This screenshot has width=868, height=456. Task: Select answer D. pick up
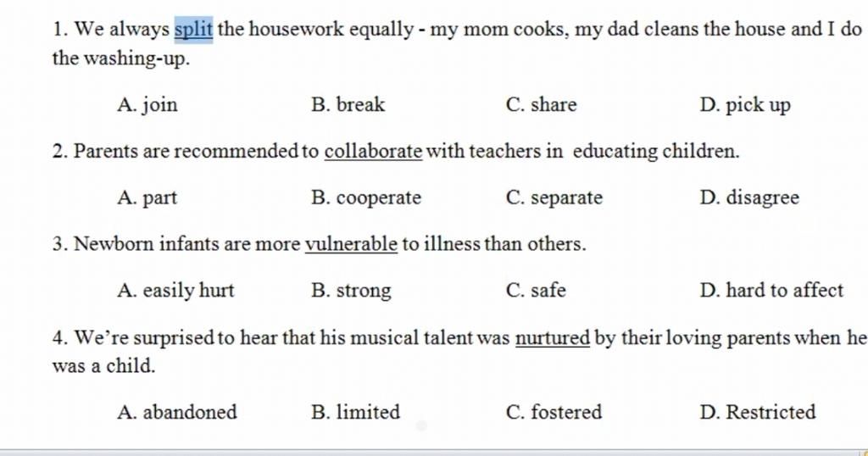click(745, 104)
